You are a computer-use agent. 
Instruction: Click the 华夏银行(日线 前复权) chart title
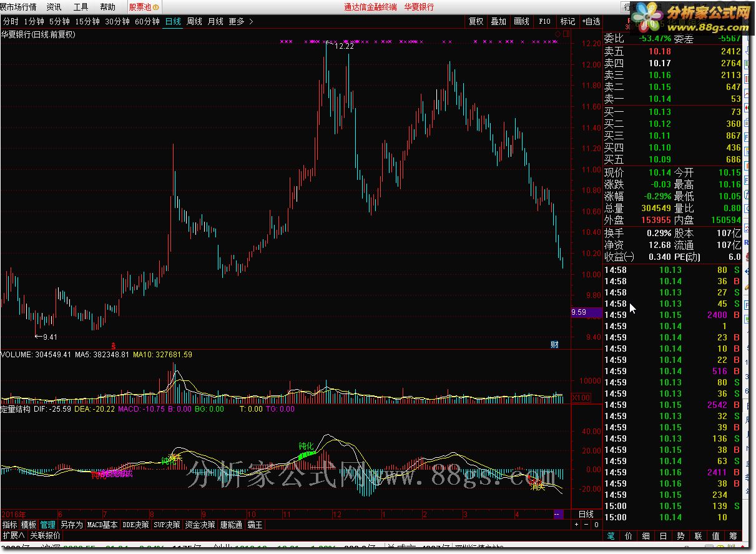[x=38, y=34]
